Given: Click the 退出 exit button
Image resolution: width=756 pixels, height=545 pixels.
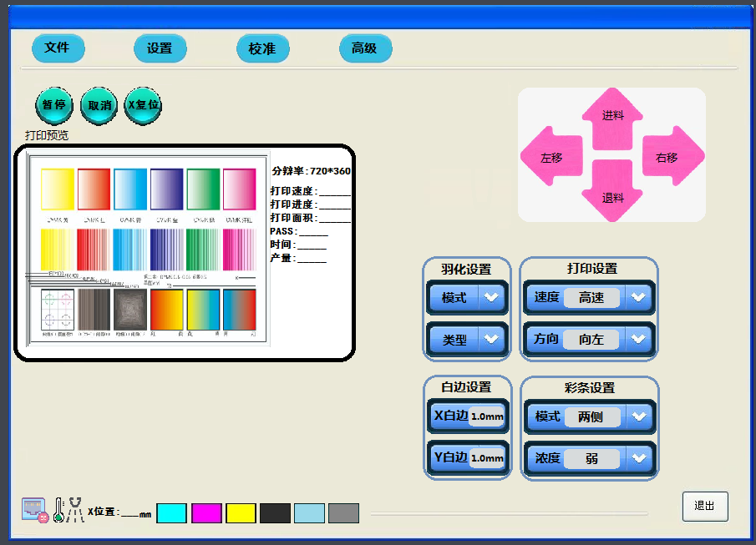Looking at the screenshot, I should coord(704,506).
